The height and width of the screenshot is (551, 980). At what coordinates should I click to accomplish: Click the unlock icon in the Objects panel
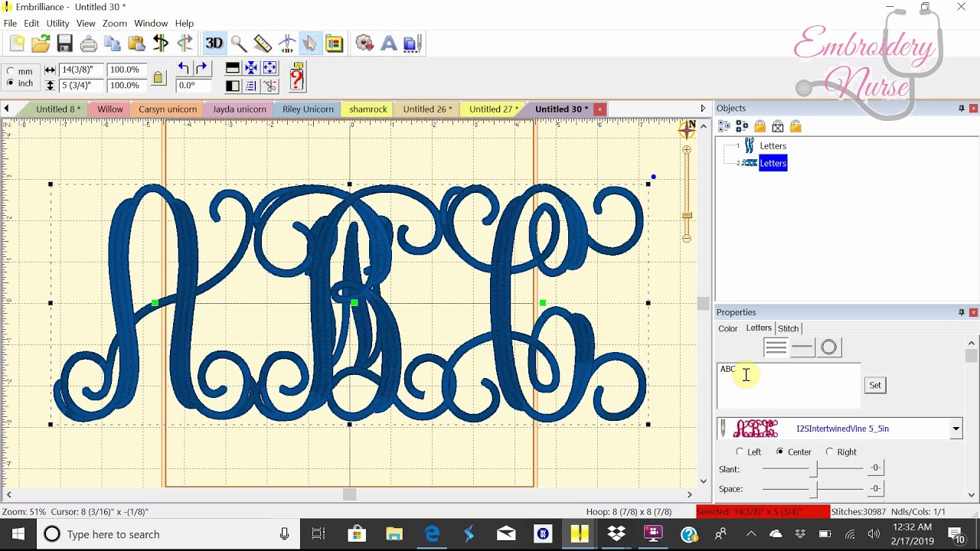795,126
